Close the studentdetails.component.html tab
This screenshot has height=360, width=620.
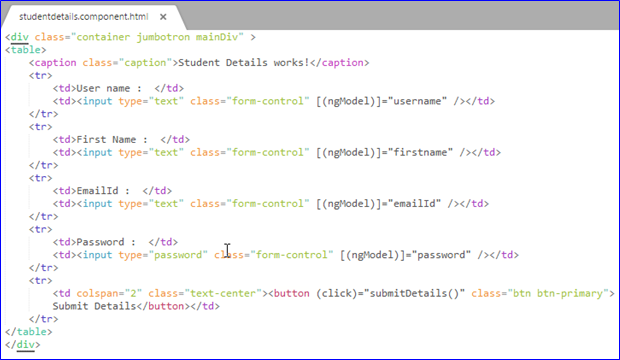(163, 17)
